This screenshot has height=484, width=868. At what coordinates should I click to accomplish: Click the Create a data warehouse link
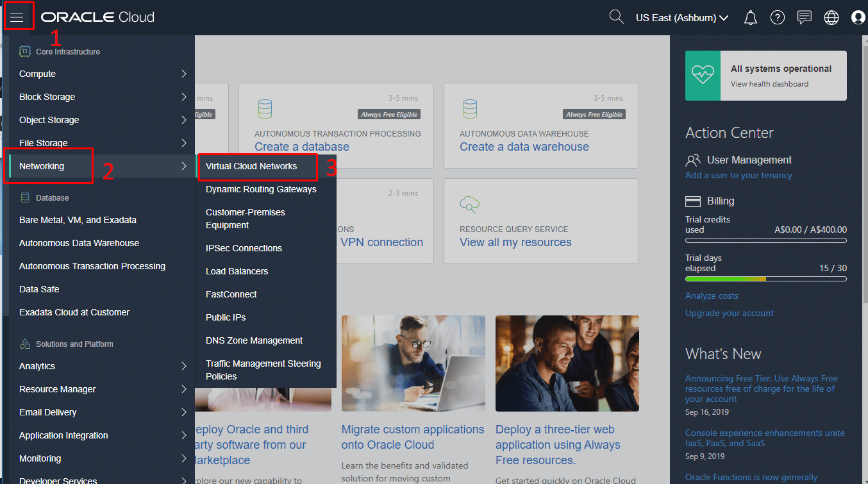pos(524,147)
